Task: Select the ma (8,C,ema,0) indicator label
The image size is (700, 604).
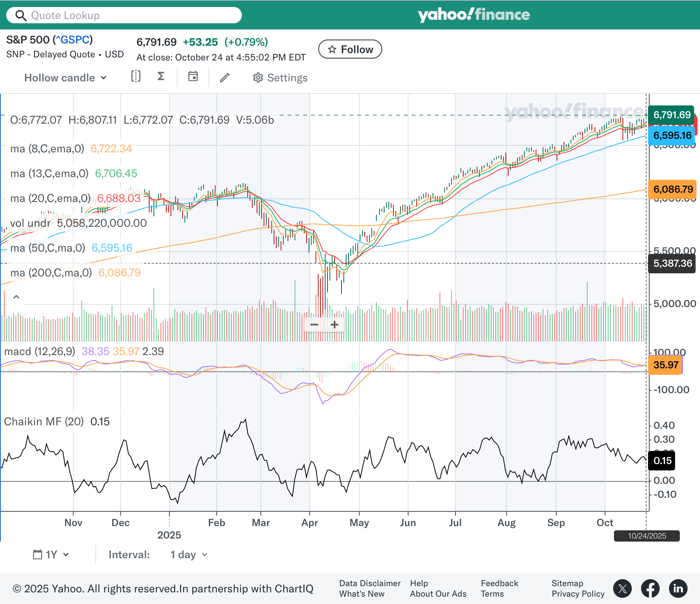Action: tap(47, 148)
